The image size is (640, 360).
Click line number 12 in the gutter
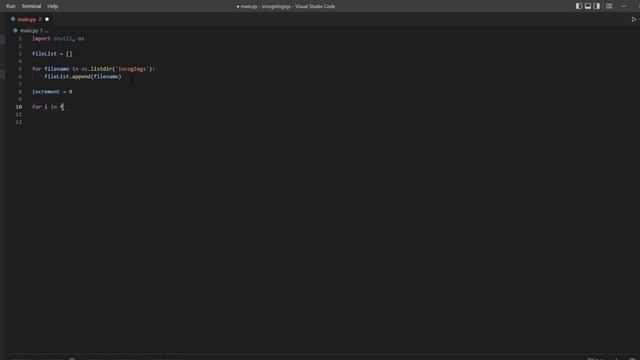tap(19, 122)
